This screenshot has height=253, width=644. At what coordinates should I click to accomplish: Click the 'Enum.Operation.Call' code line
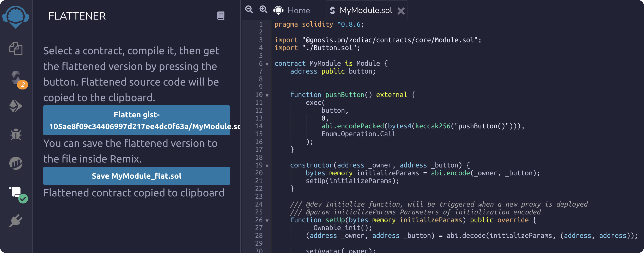[359, 134]
